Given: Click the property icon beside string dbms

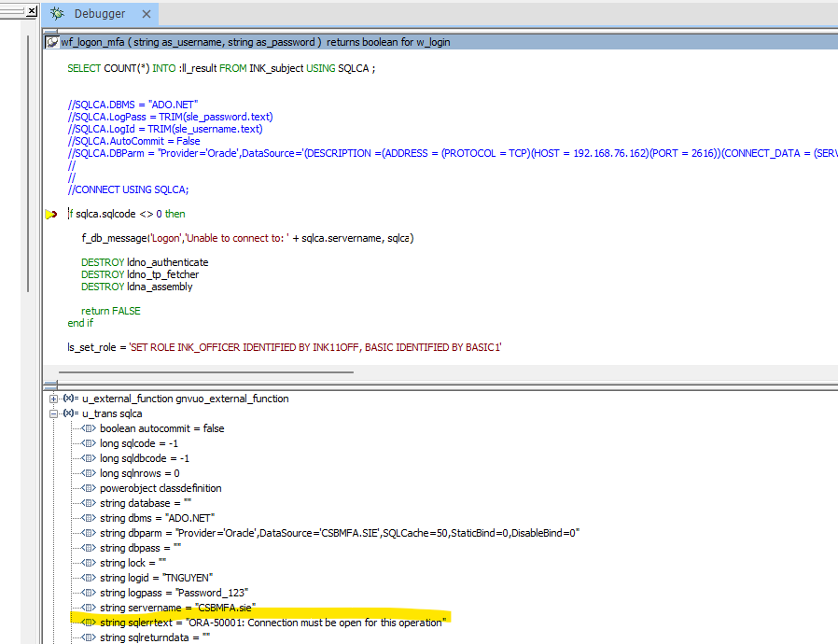Looking at the screenshot, I should tap(89, 518).
